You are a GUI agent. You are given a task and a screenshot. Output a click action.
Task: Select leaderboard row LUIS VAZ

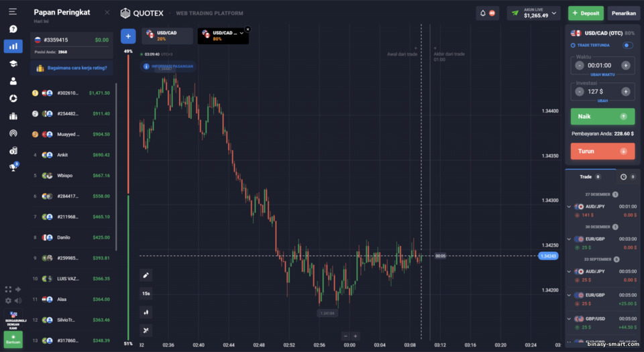click(x=72, y=278)
